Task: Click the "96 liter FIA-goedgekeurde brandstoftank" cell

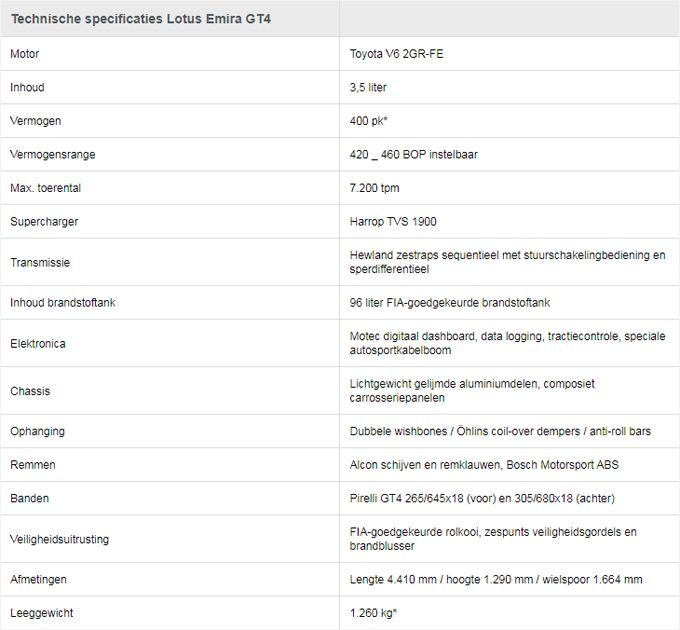Action: coord(450,302)
